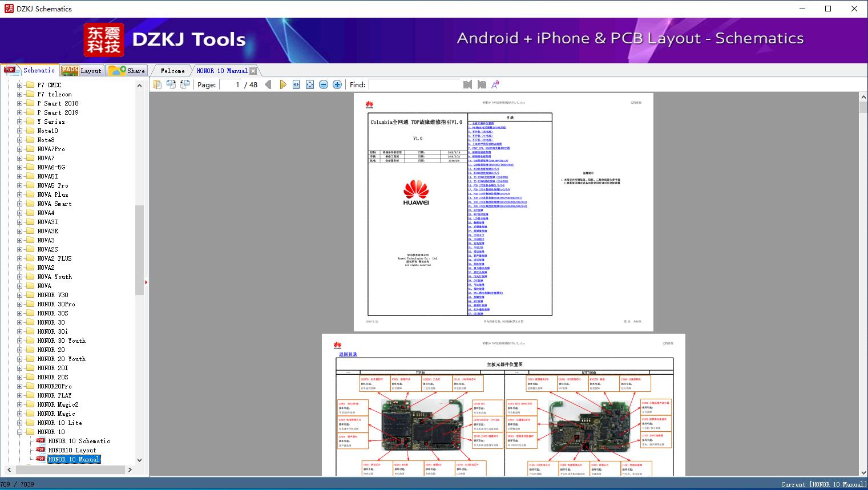Fit the whole page in view

click(x=310, y=84)
